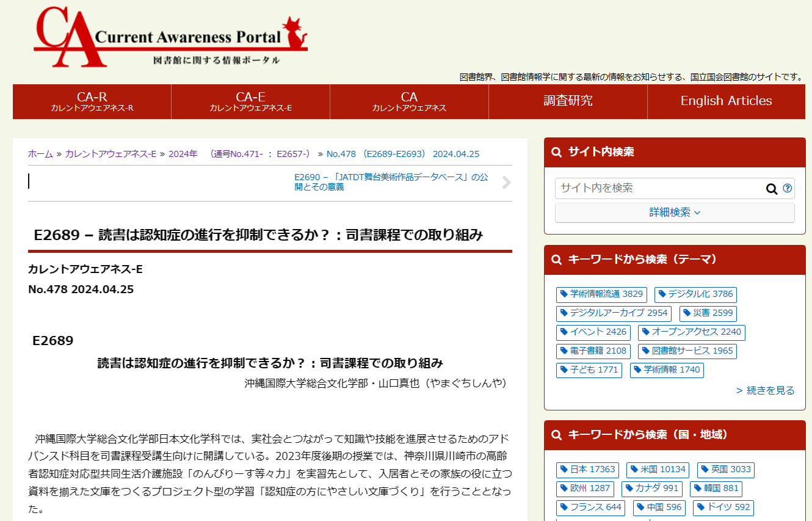Open the E2690 JATDT next article link

click(391, 182)
